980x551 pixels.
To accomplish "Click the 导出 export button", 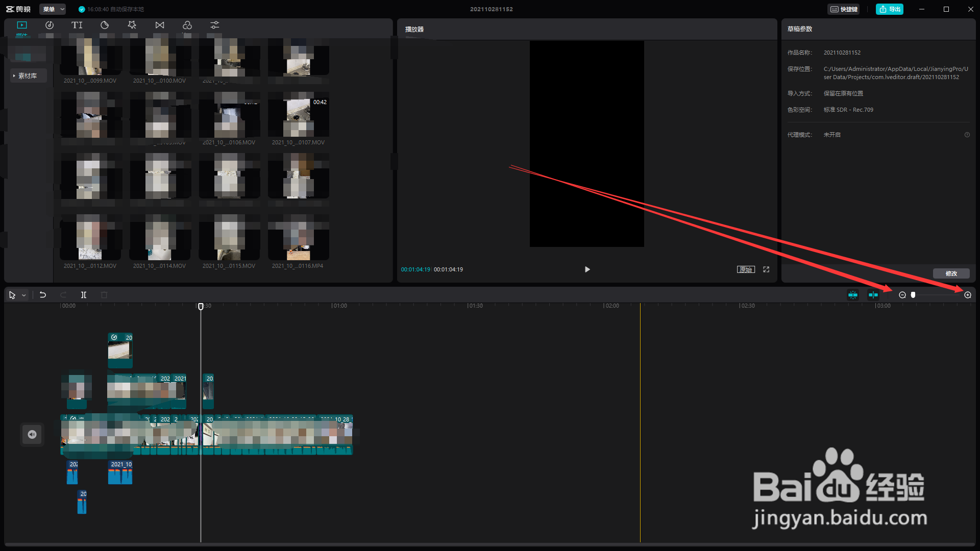I will (890, 9).
